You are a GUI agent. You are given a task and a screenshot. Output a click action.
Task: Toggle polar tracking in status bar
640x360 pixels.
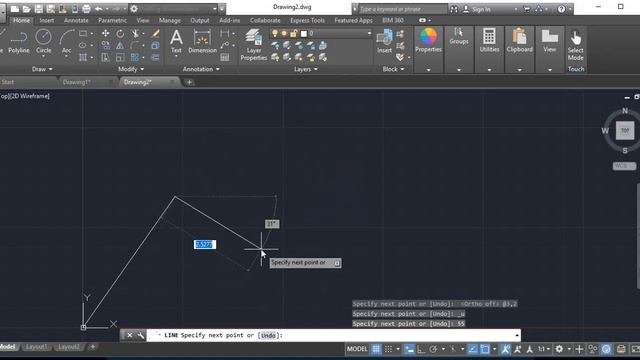coord(433,349)
